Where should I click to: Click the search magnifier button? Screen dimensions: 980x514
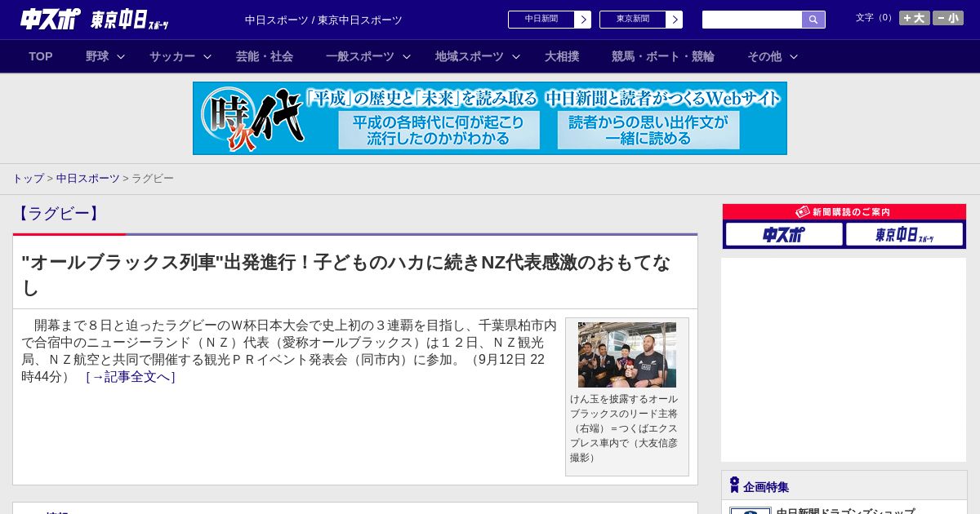coord(813,20)
